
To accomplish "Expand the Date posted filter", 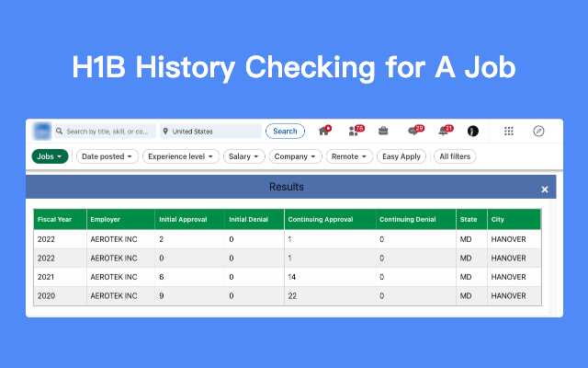I will (x=107, y=156).
